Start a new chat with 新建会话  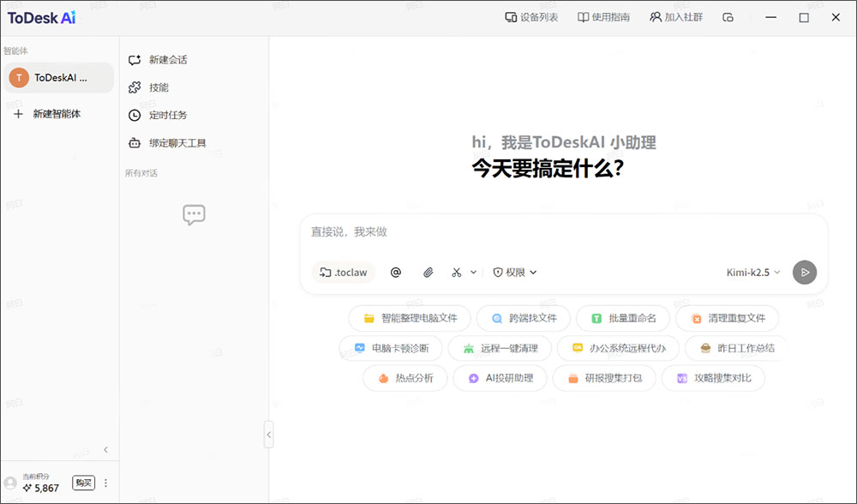point(158,60)
